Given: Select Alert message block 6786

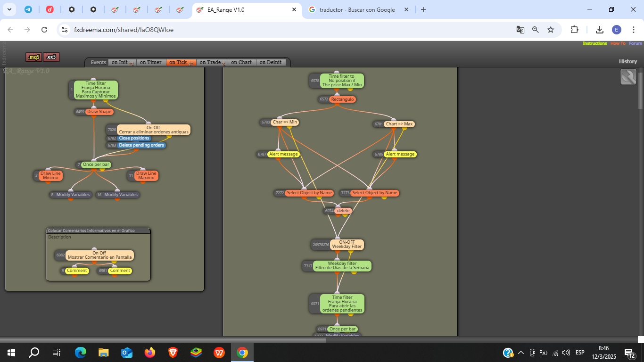Looking at the screenshot, I should coord(400,154).
